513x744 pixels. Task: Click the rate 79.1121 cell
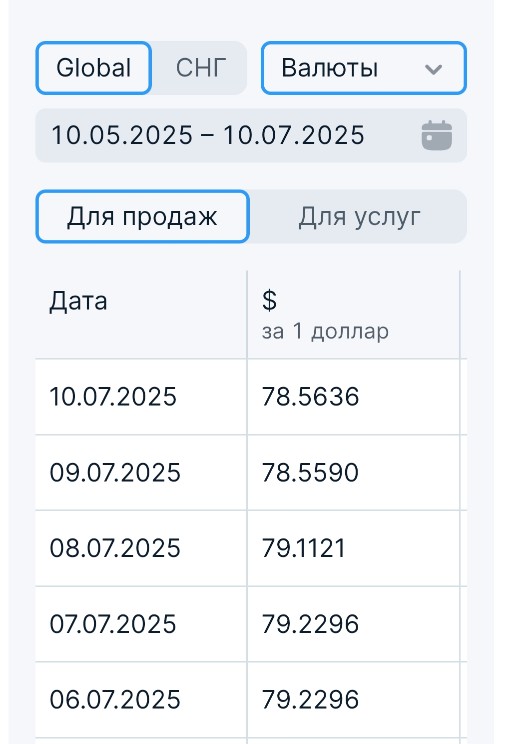pos(354,548)
